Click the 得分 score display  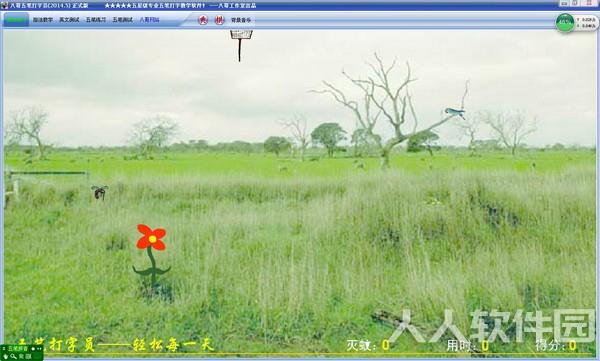point(556,345)
